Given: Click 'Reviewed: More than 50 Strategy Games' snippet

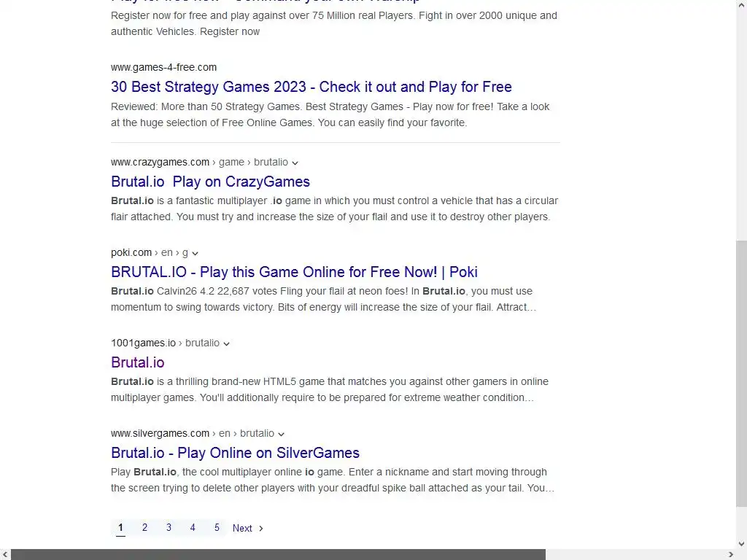Looking at the screenshot, I should pos(330,114).
